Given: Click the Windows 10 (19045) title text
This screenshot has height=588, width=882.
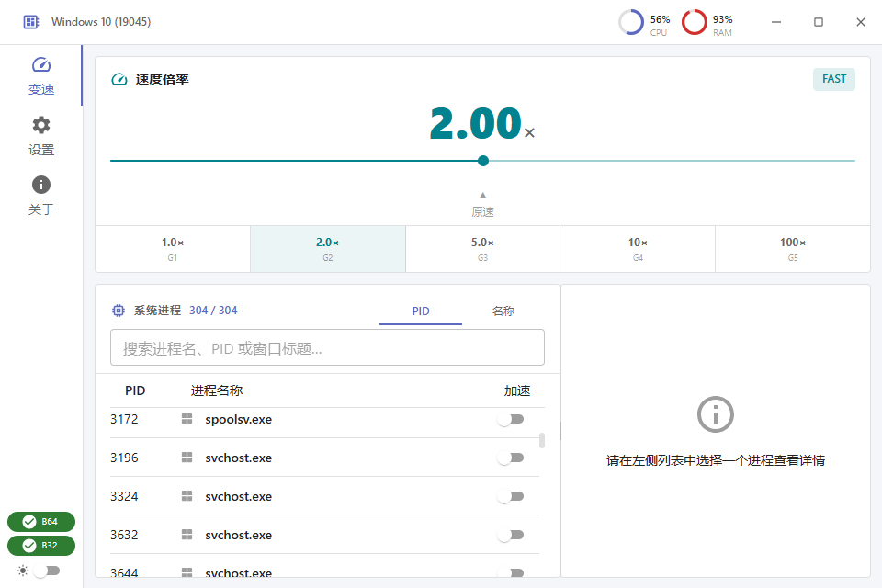Looking at the screenshot, I should tap(101, 22).
